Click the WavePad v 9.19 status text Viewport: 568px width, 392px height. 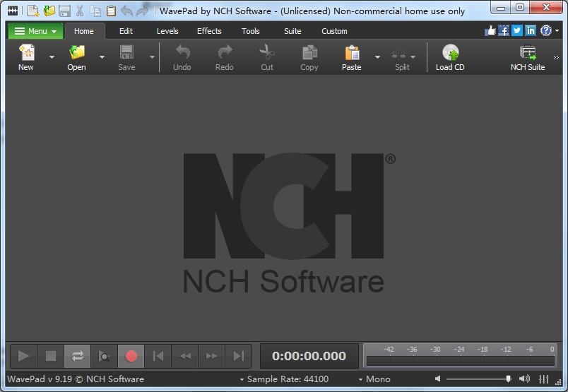(76, 379)
